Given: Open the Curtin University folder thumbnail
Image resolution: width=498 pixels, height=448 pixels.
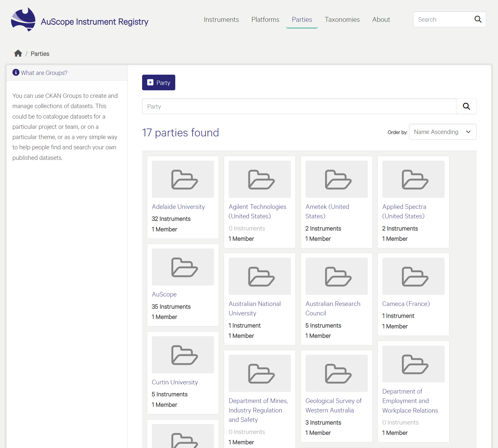Looking at the screenshot, I should click(183, 355).
